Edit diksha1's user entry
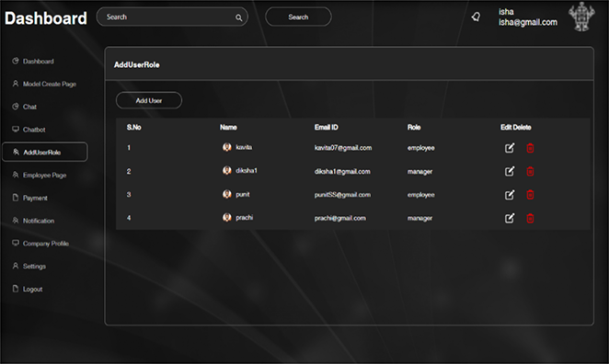The image size is (609, 364). click(x=510, y=171)
